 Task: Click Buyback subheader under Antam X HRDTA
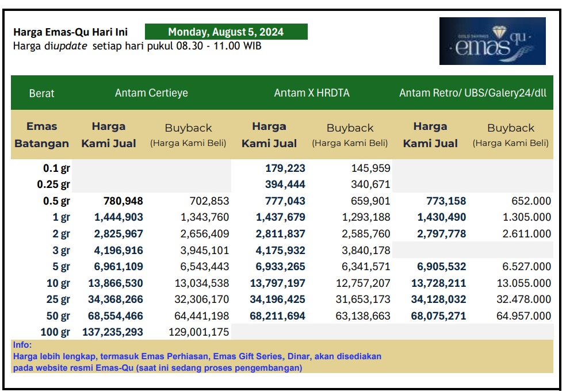coord(350,135)
